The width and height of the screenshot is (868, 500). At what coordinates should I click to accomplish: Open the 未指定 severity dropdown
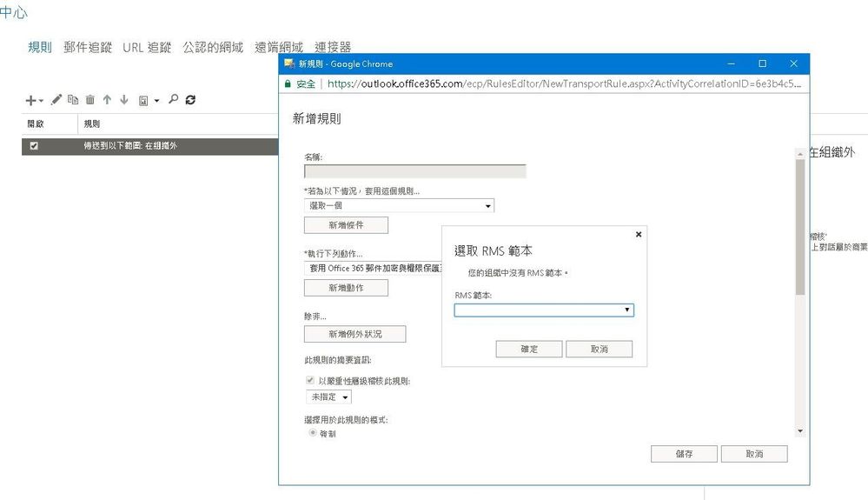pyautogui.click(x=328, y=397)
